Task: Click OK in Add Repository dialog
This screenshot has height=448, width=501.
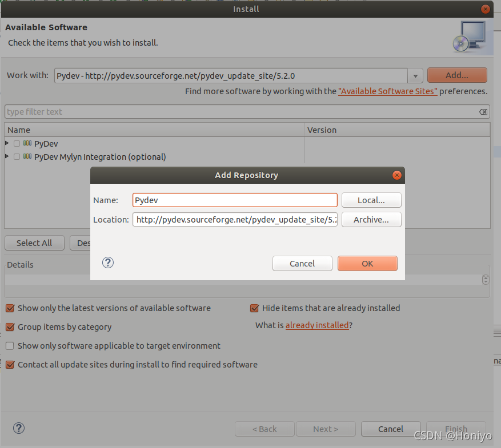Action: tap(367, 264)
